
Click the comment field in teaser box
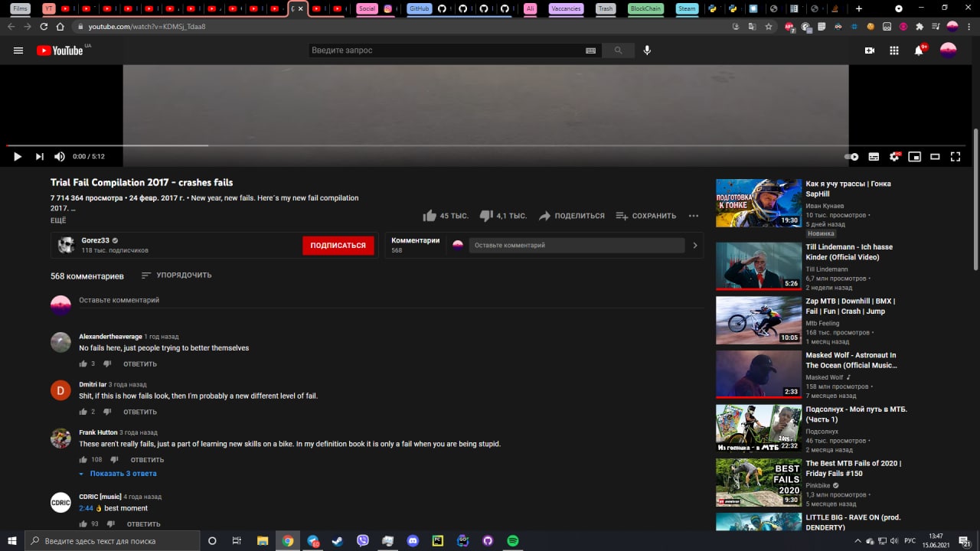click(x=577, y=246)
